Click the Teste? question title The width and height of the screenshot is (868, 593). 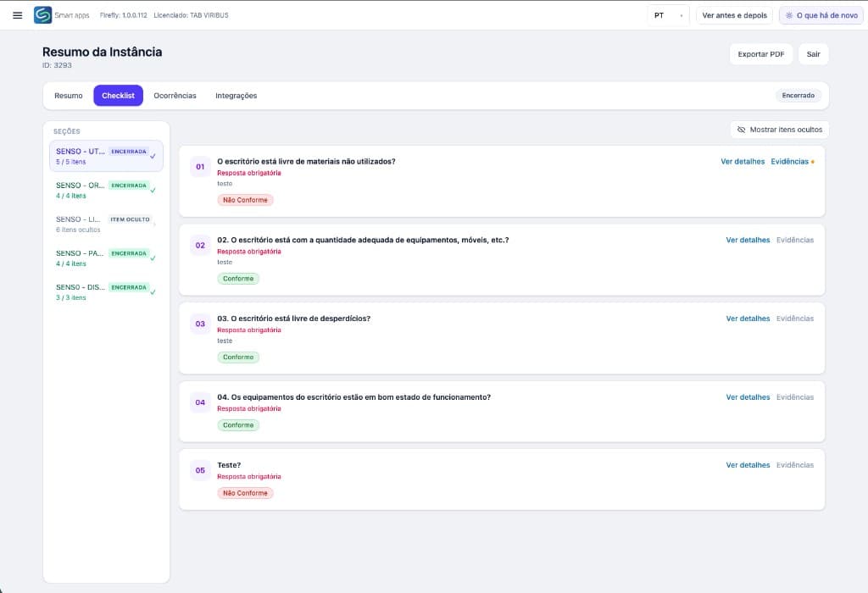229,465
